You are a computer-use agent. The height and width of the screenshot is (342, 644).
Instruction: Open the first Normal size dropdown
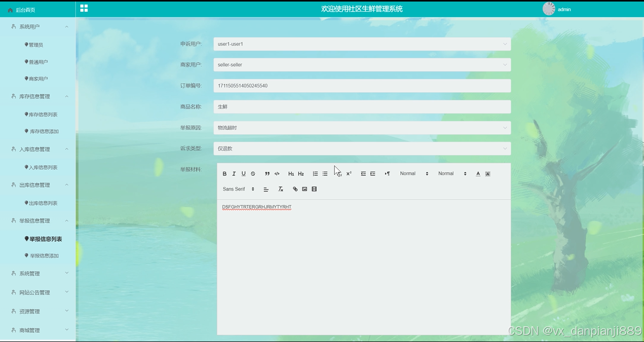pos(414,174)
